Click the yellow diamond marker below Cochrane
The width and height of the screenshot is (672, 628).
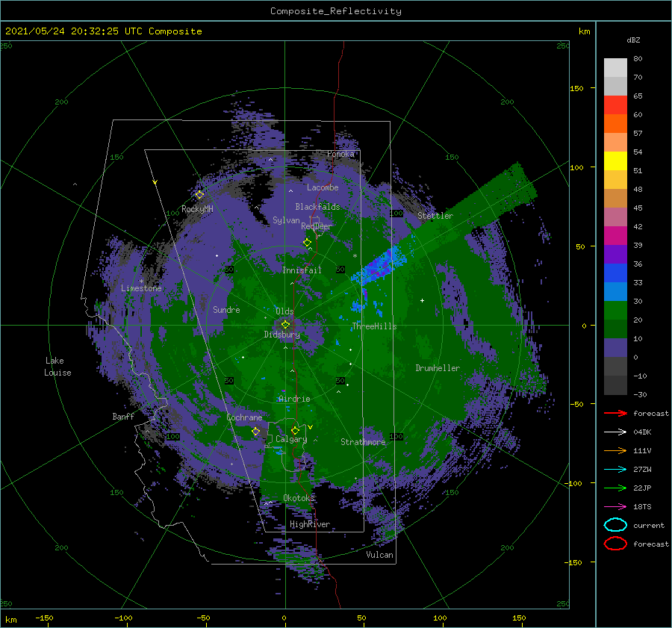(255, 432)
